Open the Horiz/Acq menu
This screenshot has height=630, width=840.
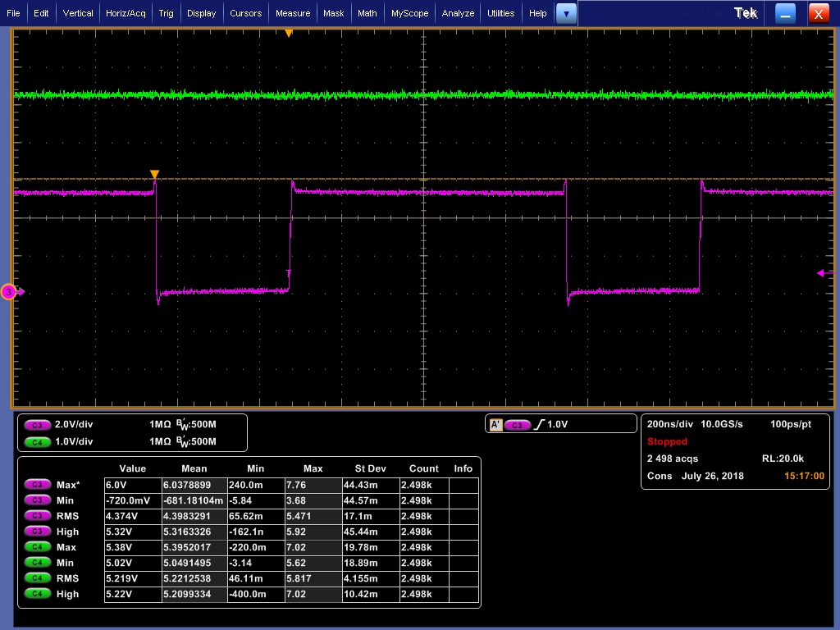point(126,13)
